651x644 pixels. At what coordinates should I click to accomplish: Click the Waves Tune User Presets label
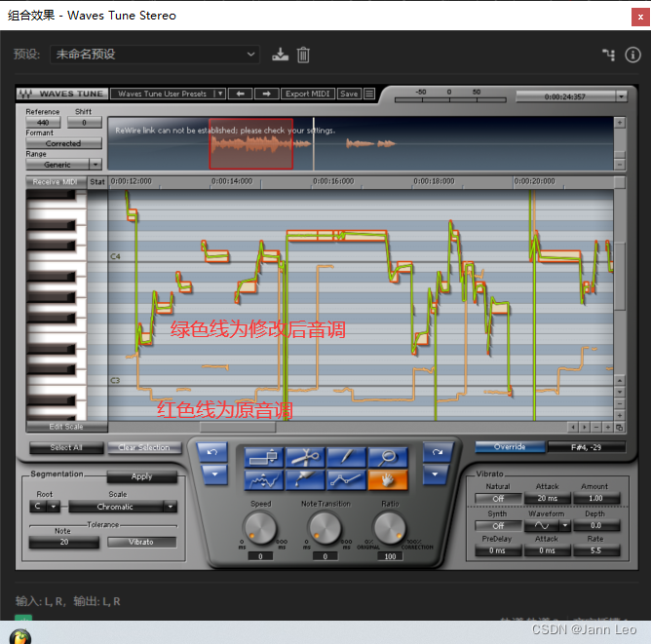click(x=162, y=94)
